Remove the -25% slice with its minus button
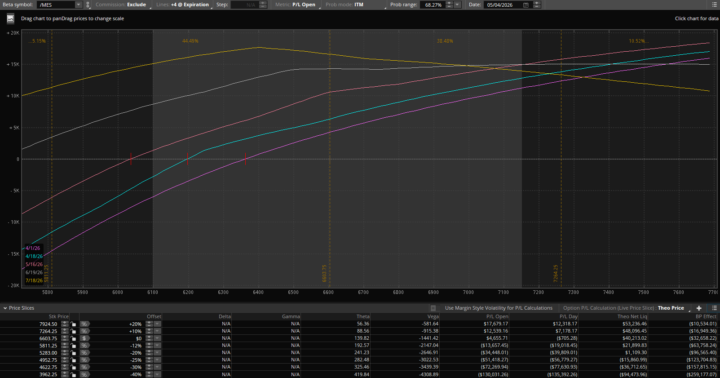The height and width of the screenshot is (378, 720). 157,360
